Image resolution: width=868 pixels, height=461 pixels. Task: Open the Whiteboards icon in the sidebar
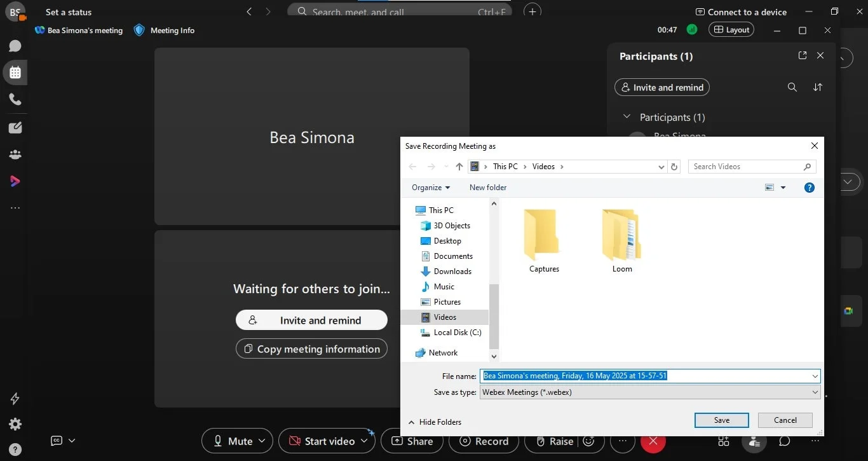coord(15,127)
